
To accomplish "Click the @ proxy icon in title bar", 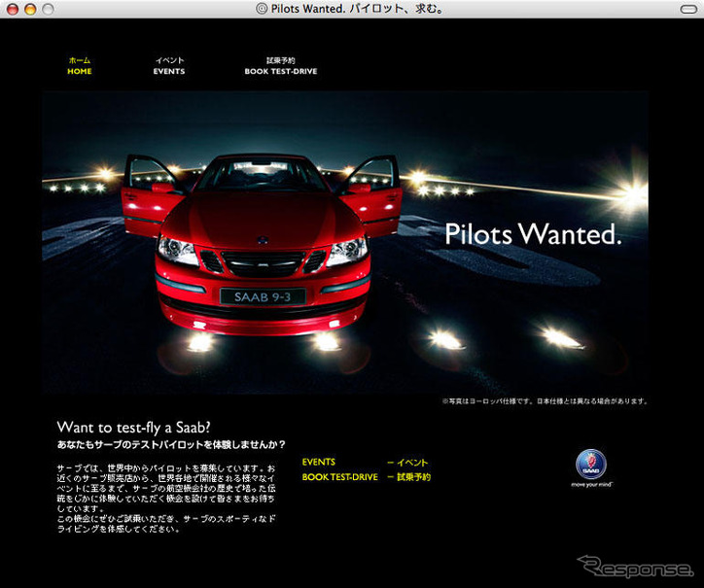I will (x=262, y=8).
